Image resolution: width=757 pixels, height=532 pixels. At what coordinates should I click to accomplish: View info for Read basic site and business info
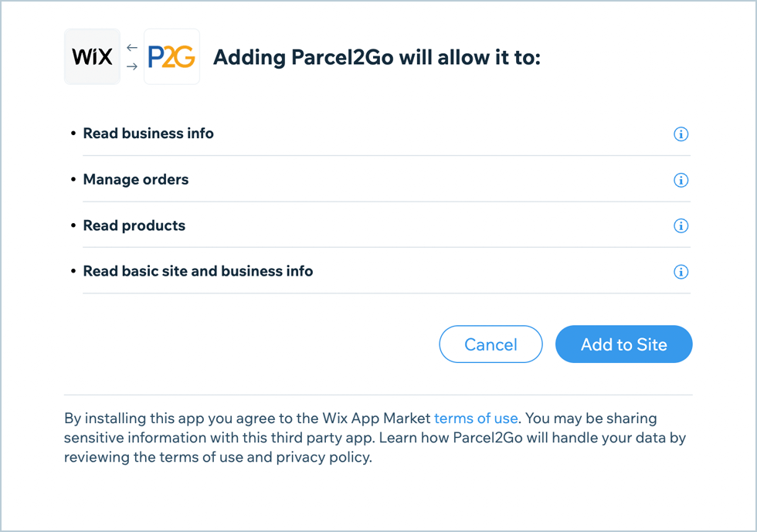(x=681, y=272)
